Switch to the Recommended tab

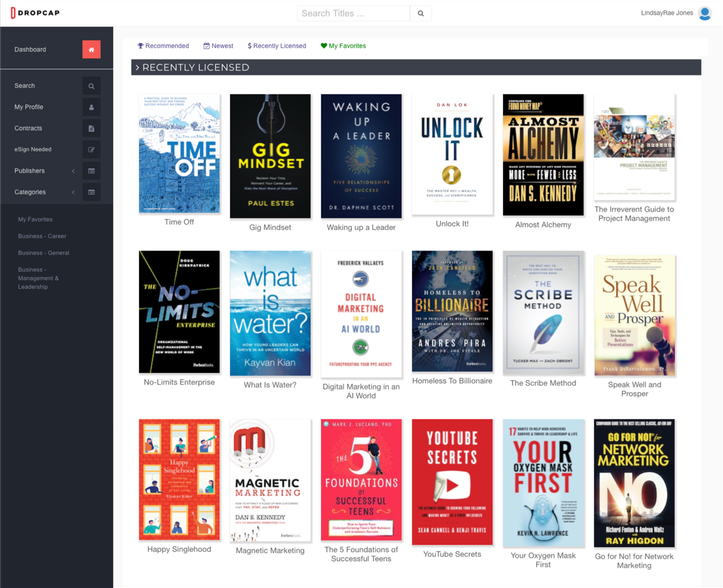[x=163, y=46]
